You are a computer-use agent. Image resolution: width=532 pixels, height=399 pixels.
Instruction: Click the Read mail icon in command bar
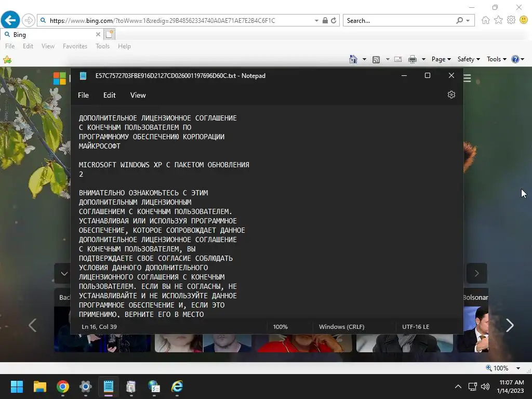coord(398,59)
